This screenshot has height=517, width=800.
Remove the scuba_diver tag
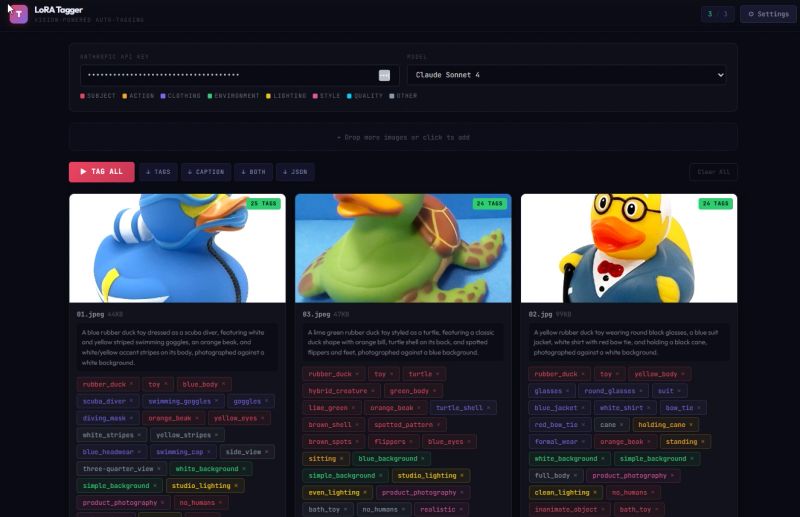(x=131, y=401)
